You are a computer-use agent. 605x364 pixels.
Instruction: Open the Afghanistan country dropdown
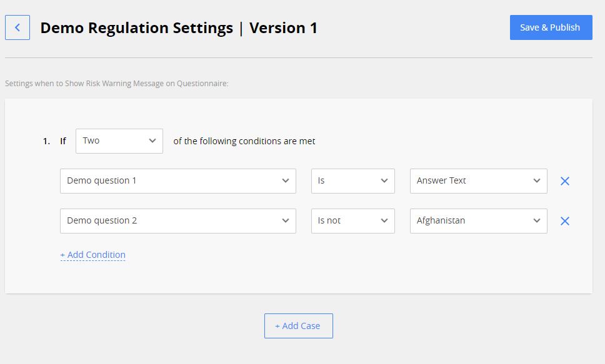tap(478, 220)
